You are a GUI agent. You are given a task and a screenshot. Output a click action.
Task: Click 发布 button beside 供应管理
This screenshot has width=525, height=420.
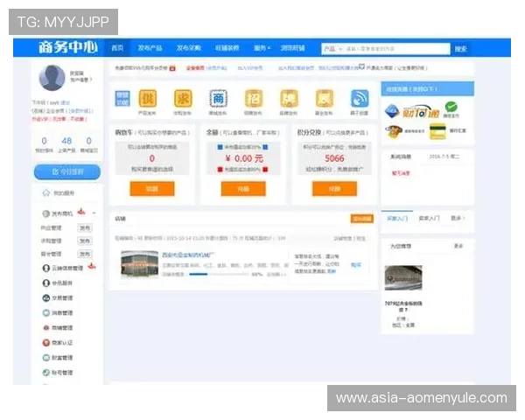(x=85, y=228)
